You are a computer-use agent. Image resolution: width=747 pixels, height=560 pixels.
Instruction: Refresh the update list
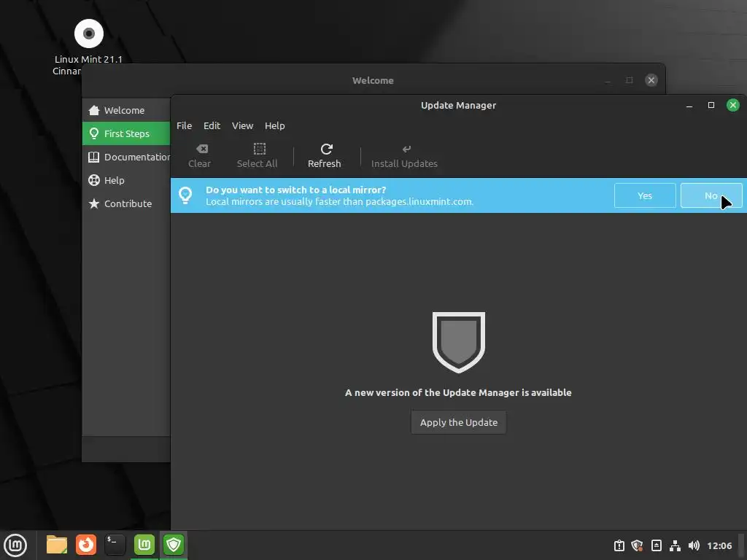point(325,156)
